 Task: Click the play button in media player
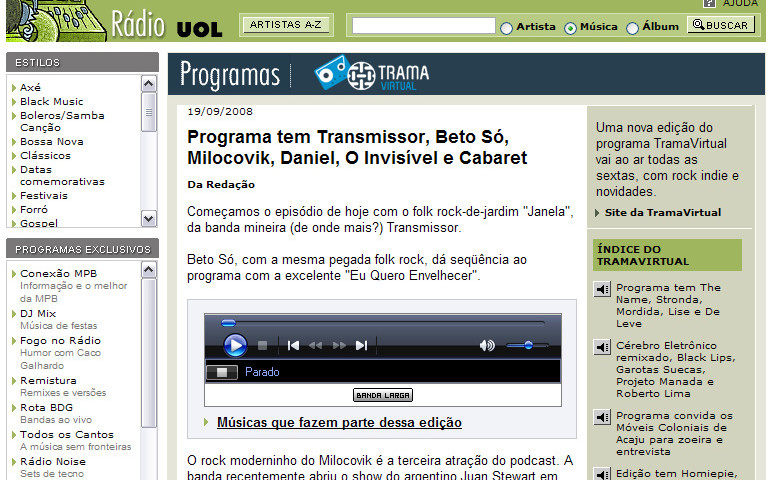pos(235,345)
